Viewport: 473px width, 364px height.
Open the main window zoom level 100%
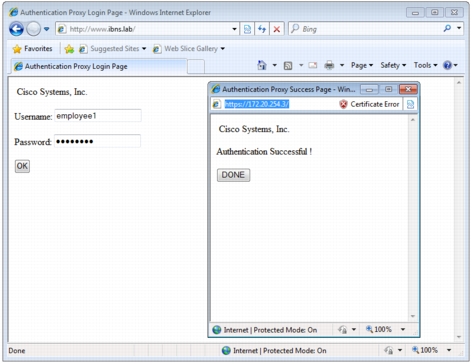pos(425,350)
